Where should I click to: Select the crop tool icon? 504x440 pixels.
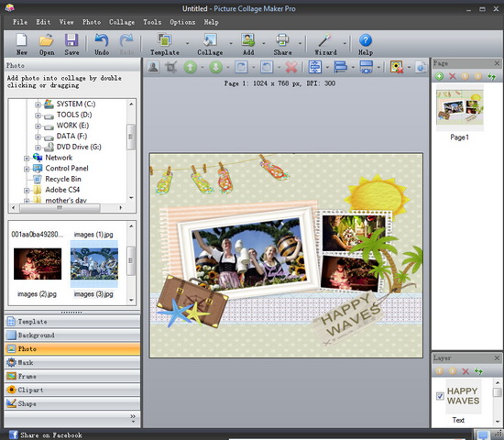coord(171,67)
